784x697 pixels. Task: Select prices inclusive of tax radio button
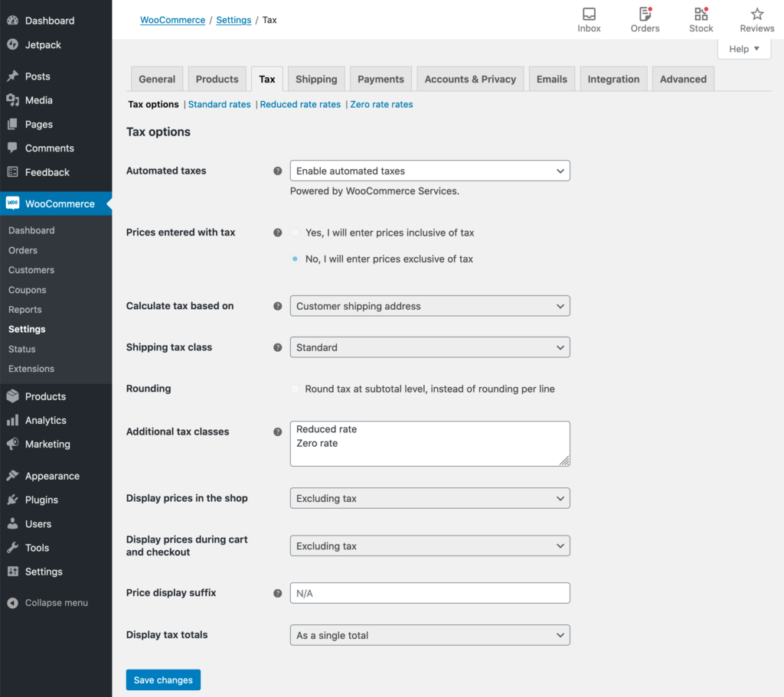click(295, 233)
